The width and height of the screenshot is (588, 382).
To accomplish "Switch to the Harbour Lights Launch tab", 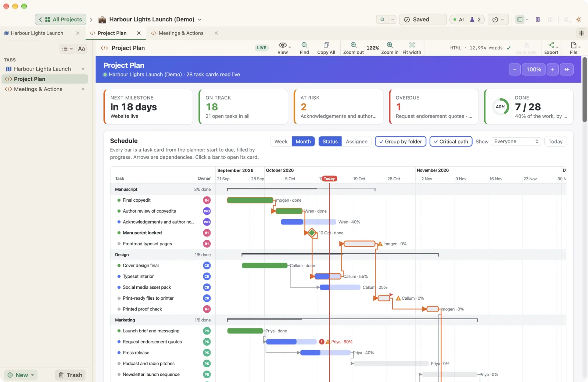I will (x=37, y=33).
